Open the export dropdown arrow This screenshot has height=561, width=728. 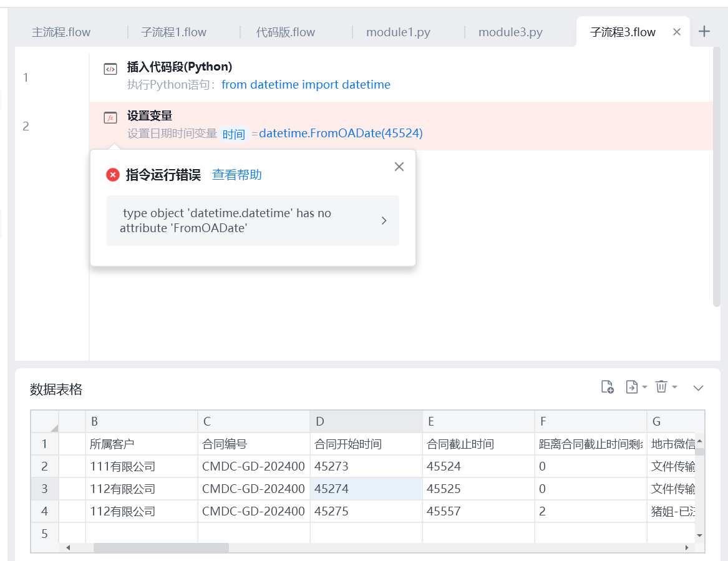click(x=644, y=387)
